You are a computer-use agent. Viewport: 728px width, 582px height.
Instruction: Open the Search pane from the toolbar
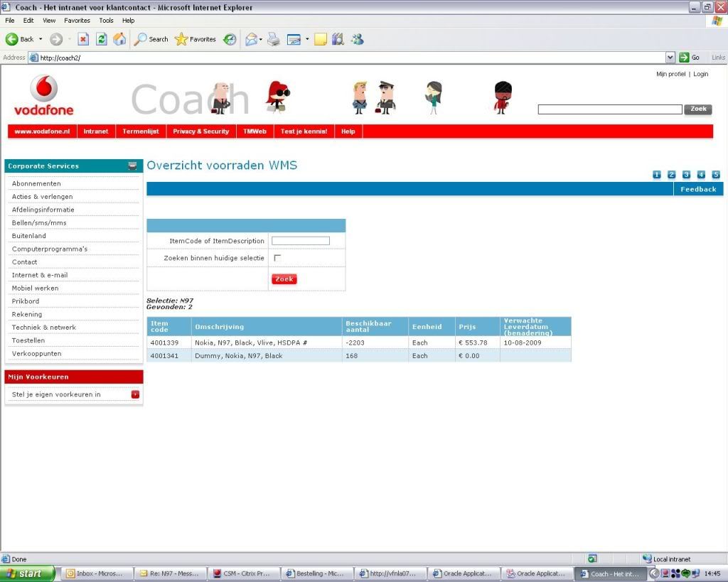coord(151,40)
